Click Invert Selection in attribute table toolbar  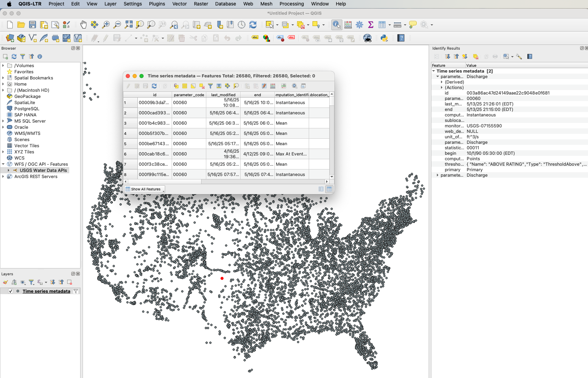[x=193, y=86]
